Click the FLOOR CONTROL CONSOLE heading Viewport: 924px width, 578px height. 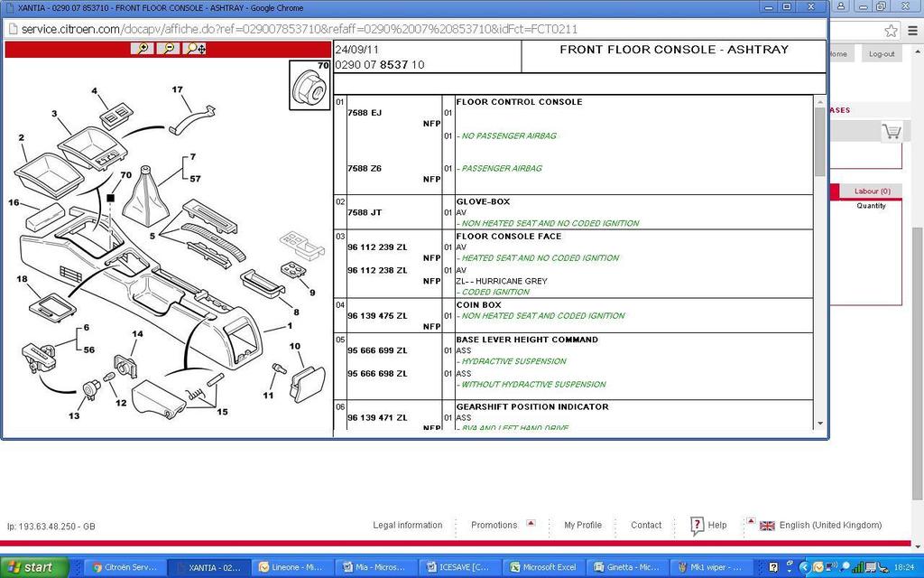[x=519, y=101]
